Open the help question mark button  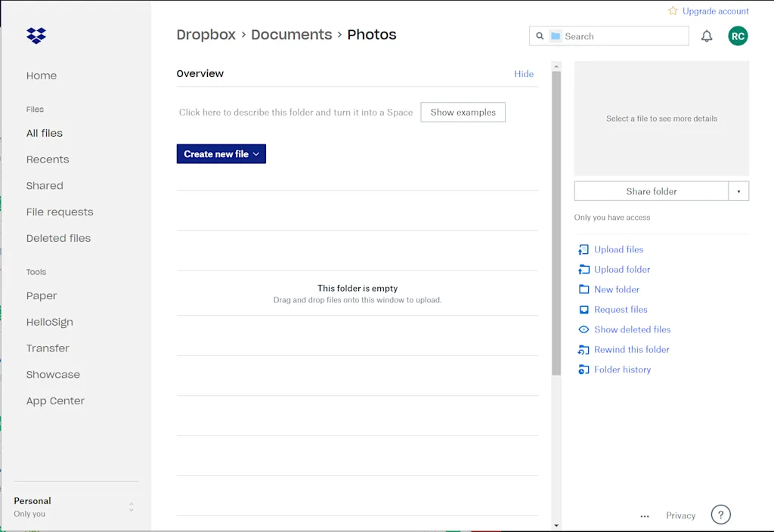pos(720,515)
